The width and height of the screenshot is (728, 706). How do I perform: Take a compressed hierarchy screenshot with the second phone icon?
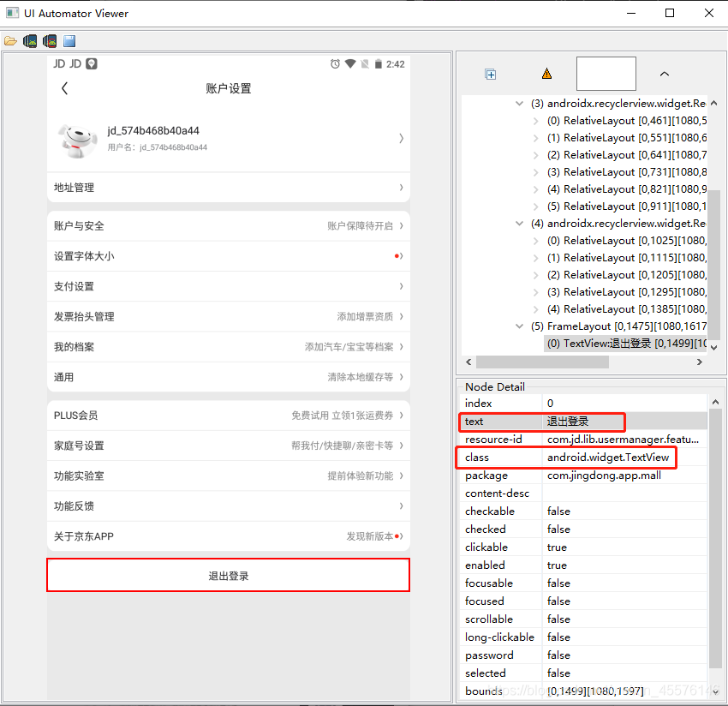pyautogui.click(x=50, y=41)
